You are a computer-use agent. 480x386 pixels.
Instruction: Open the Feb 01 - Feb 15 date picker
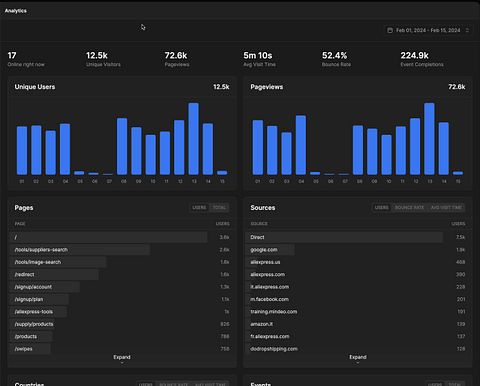(428, 30)
